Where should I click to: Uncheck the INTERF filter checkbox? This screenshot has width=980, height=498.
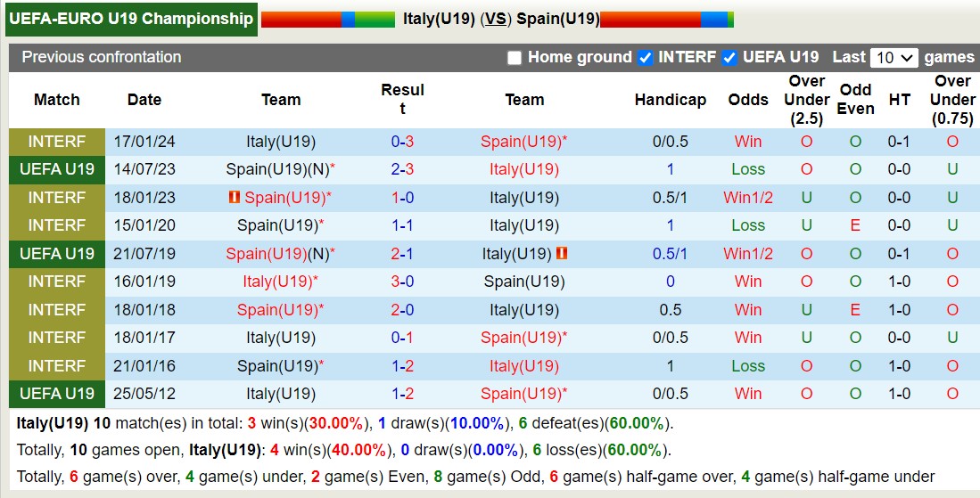click(x=646, y=58)
